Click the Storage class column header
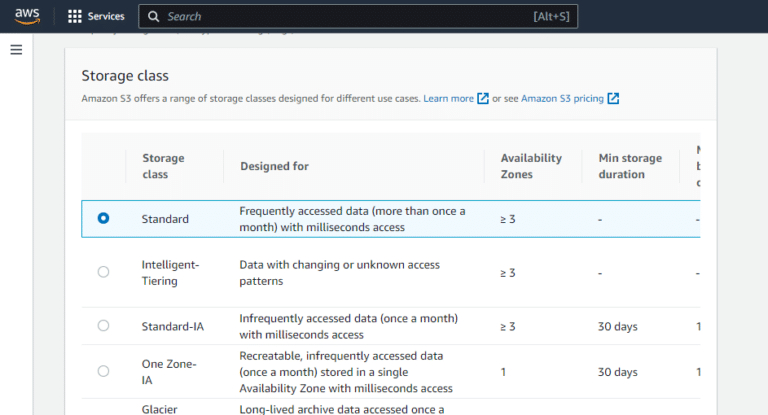 163,166
